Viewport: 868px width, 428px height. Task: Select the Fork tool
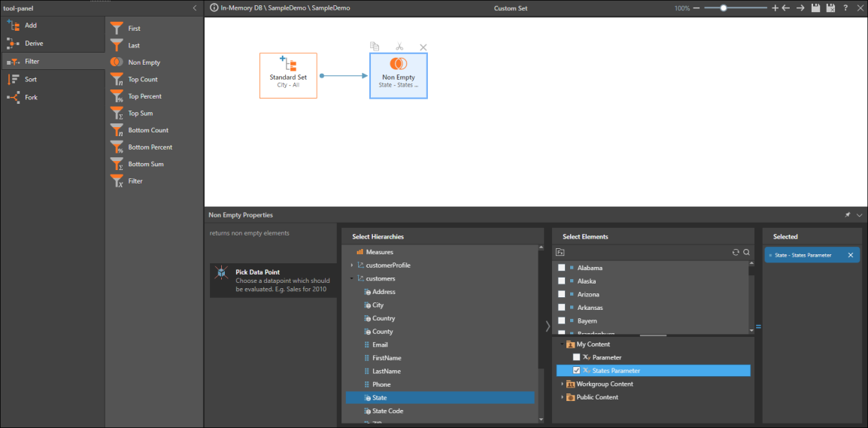[x=53, y=97]
